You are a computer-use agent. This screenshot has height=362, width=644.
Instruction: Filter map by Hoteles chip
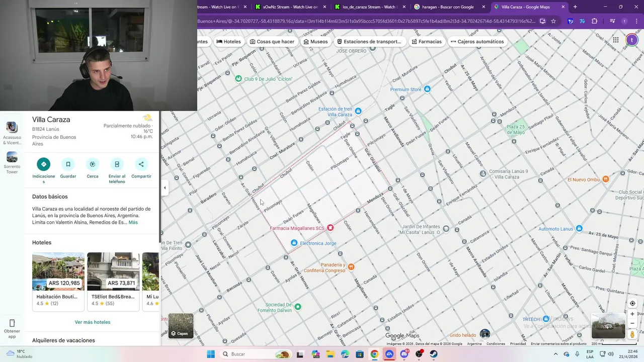point(229,42)
